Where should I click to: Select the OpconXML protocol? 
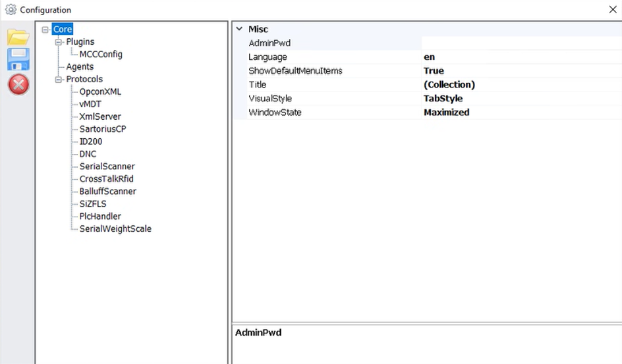(100, 92)
